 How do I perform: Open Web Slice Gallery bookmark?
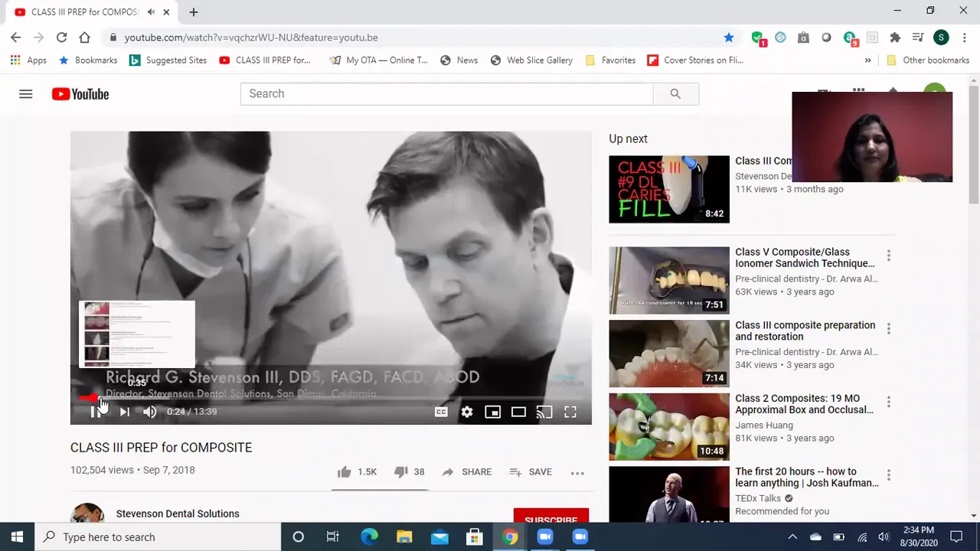coord(531,60)
